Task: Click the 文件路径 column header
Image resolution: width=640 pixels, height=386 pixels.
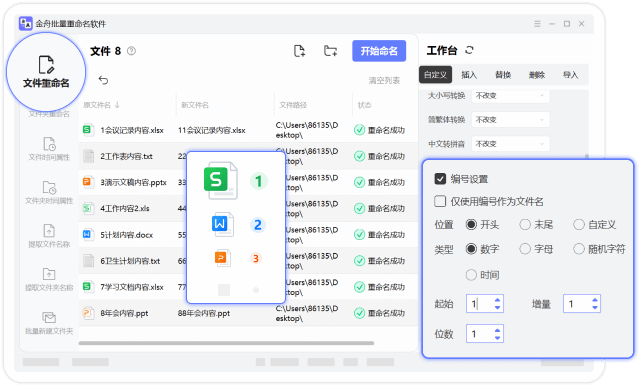Action: click(x=293, y=105)
